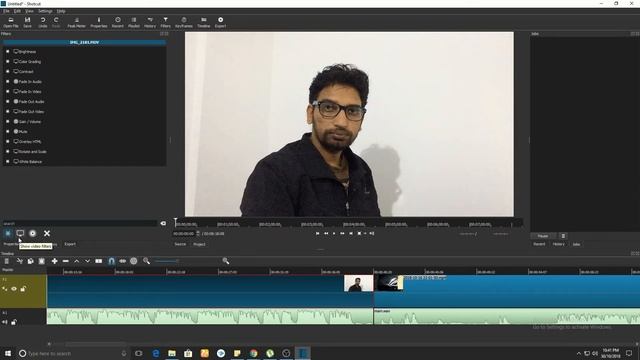Open the Playlist panel

pos(134,22)
